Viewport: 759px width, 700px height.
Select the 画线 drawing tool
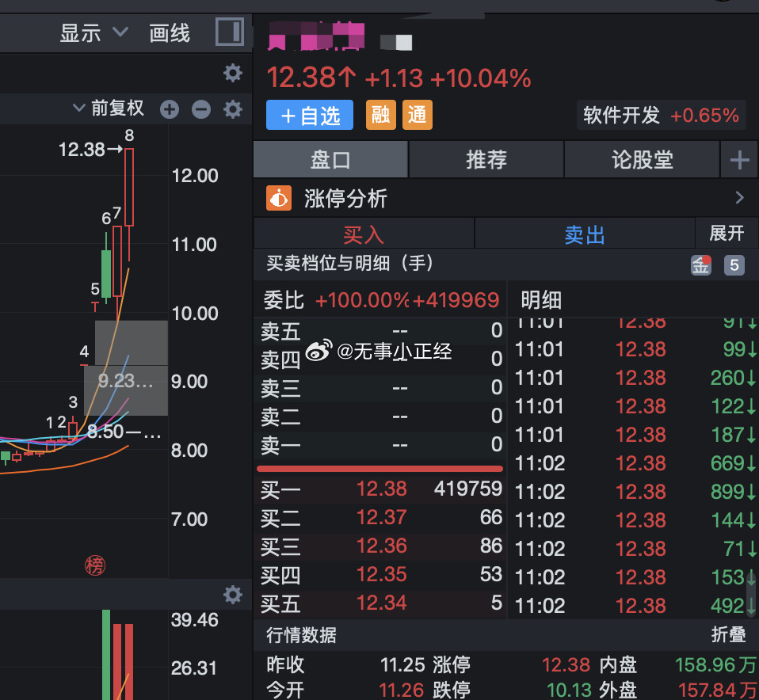[x=170, y=33]
